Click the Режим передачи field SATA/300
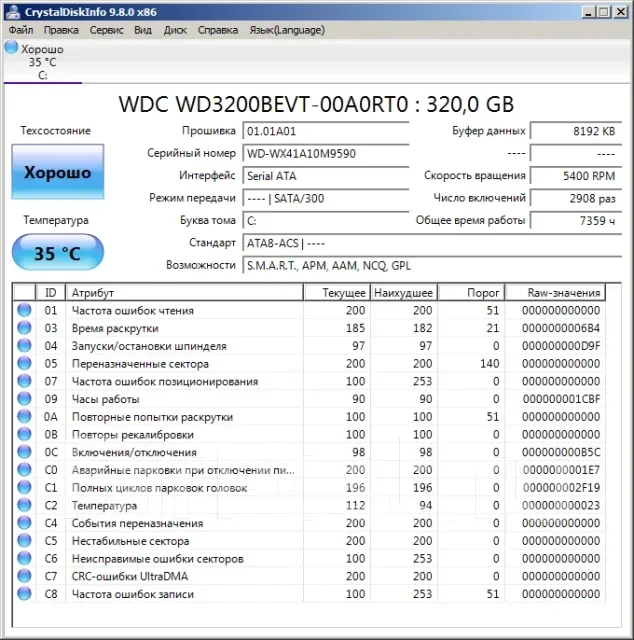 (x=326, y=198)
